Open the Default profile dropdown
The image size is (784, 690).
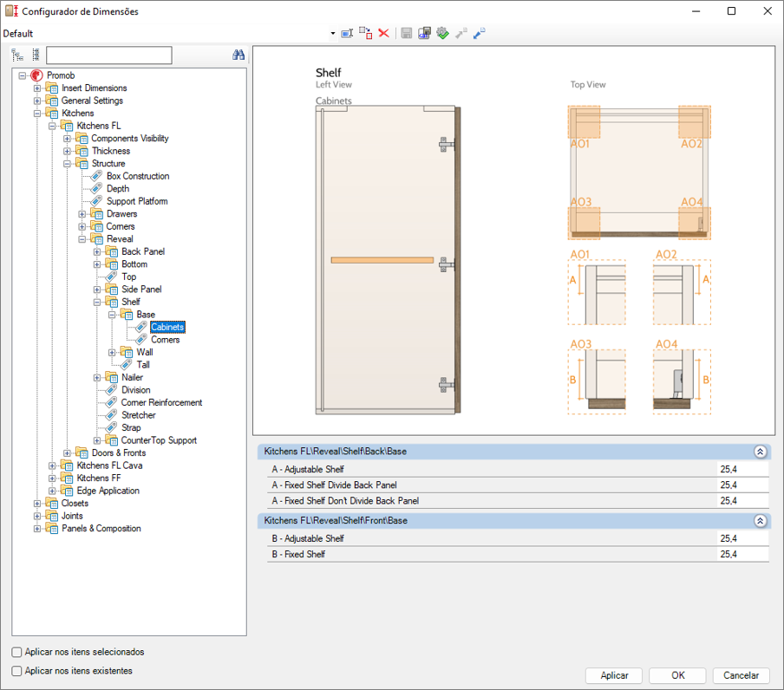click(x=332, y=34)
